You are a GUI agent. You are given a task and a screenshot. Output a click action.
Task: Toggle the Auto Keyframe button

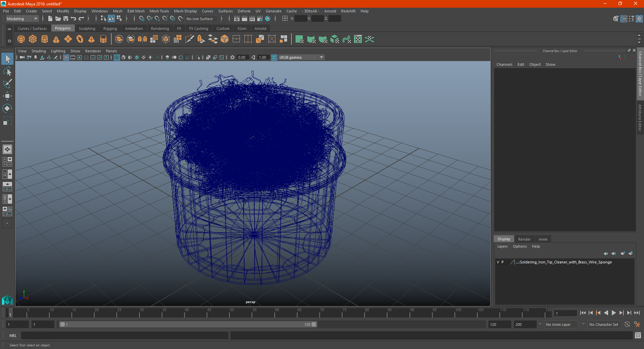(627, 325)
